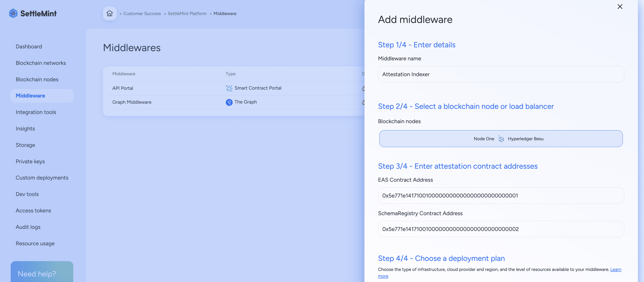Open the Storage section
This screenshot has height=282, width=644.
25,145
